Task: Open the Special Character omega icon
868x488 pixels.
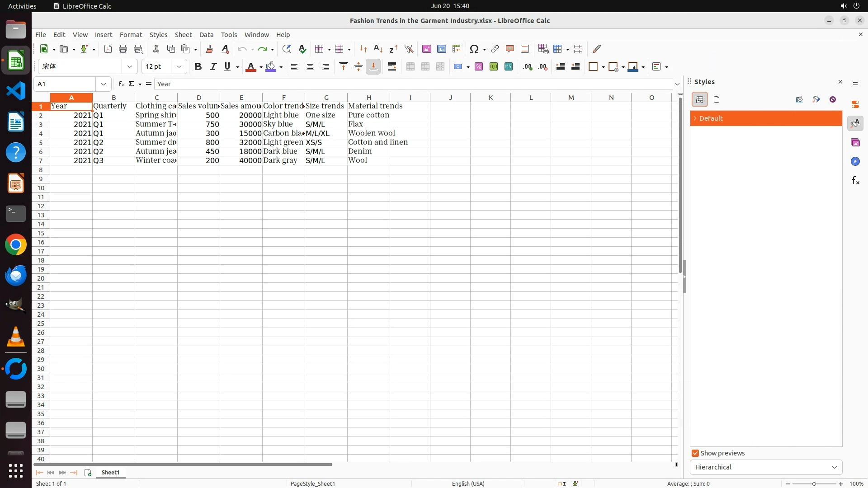Action: (474, 49)
